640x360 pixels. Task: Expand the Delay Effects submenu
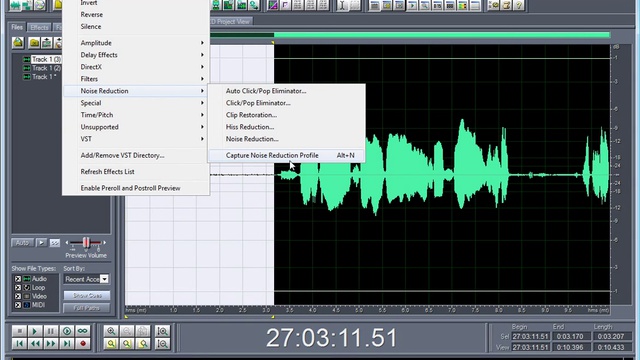pyautogui.click(x=136, y=55)
